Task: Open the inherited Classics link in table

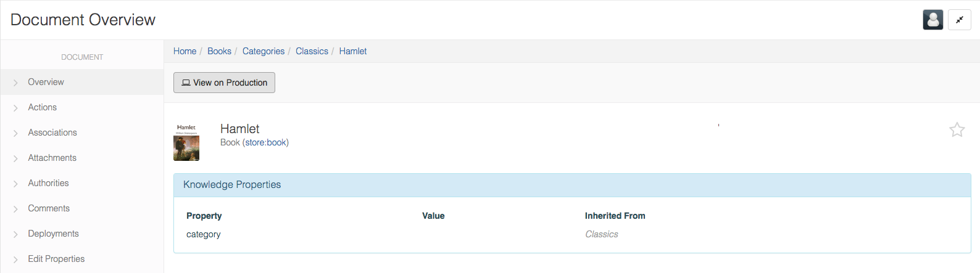Action: coord(601,234)
